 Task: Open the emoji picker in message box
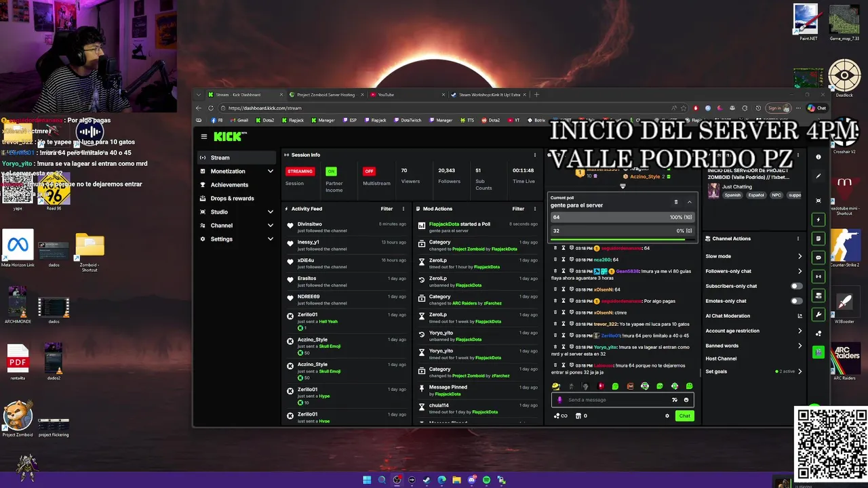click(686, 400)
